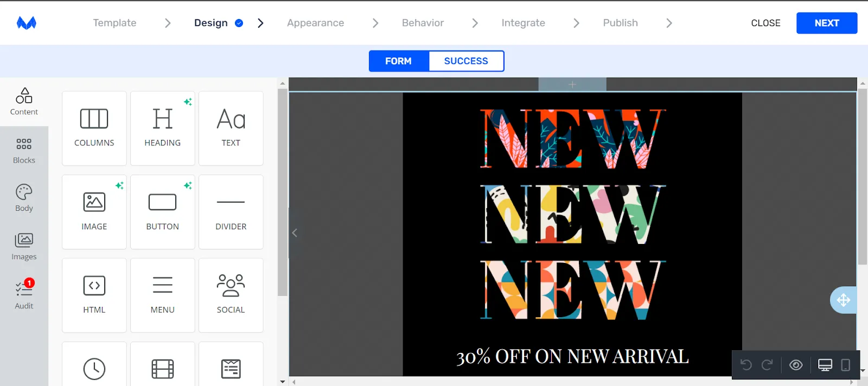The width and height of the screenshot is (868, 386).
Task: Go to the Appearance step
Action: (x=316, y=23)
